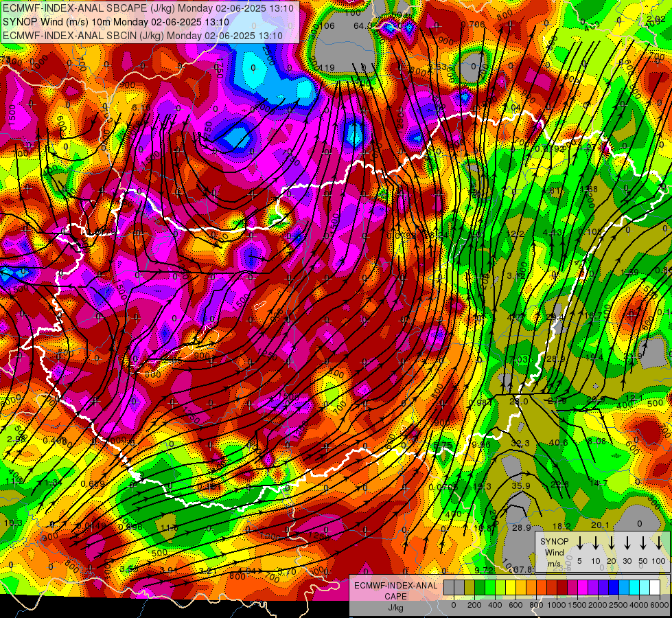Click the 7.03 value on the map
Image resolution: width=672 pixels, height=618 pixels.
518,359
